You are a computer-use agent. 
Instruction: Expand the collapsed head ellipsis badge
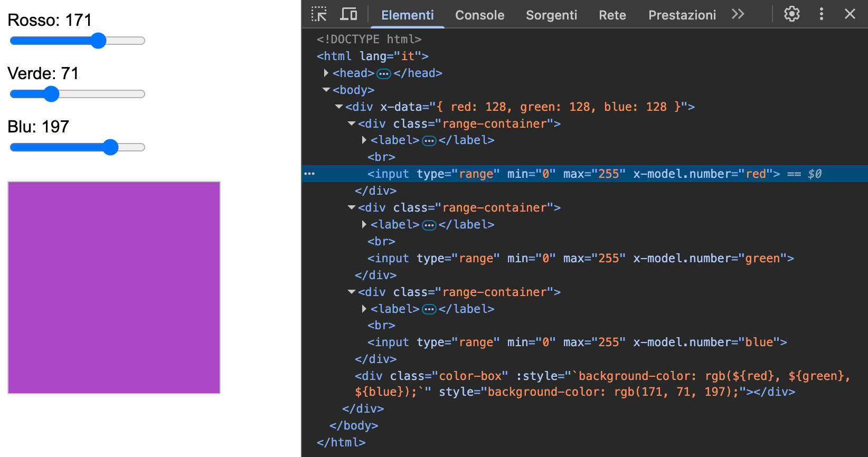(x=384, y=73)
